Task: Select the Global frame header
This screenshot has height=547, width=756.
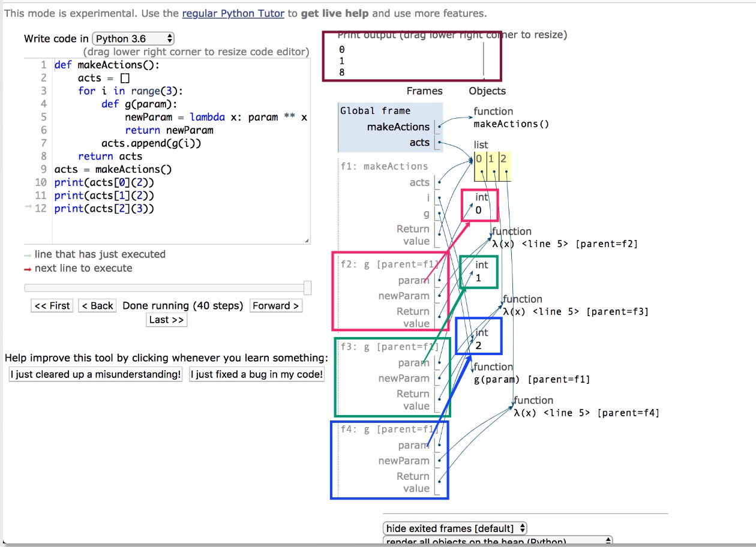Action: (x=376, y=110)
